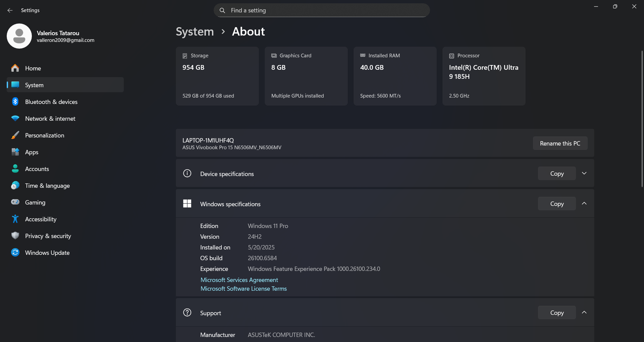
Task: Click the valleron2009@gmail.com account email
Action: [x=65, y=40]
